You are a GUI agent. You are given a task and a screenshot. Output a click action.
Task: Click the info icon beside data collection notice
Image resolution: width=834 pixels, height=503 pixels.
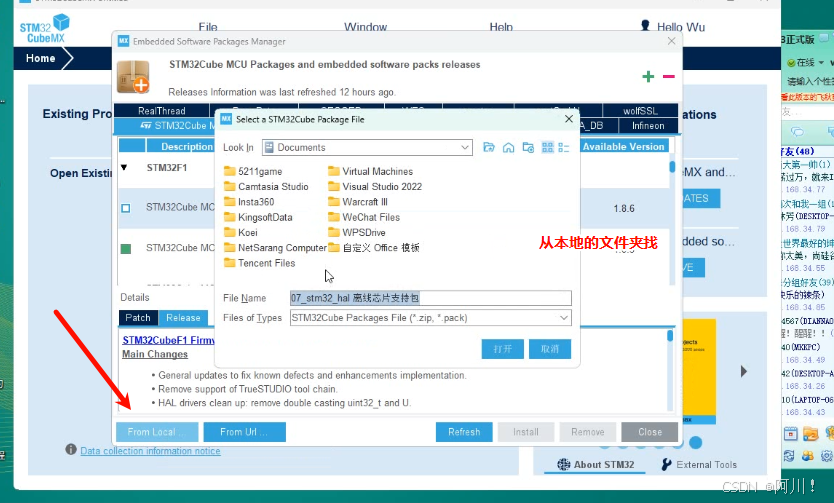pos(71,450)
